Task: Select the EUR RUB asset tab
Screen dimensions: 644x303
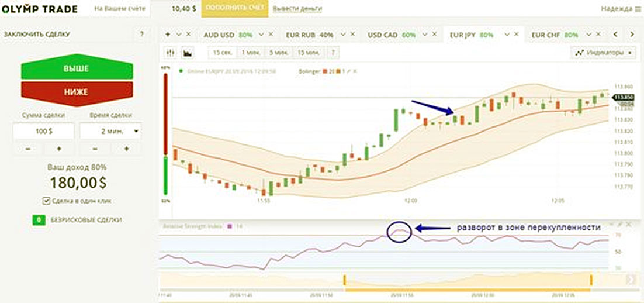Action: [x=309, y=35]
